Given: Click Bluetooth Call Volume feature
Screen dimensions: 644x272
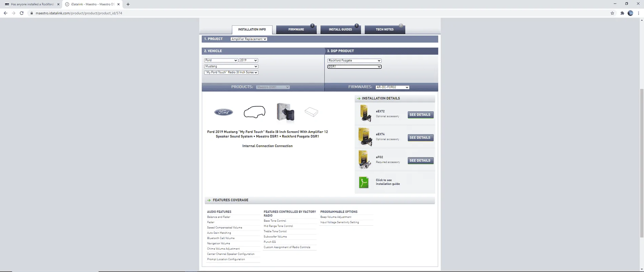Looking at the screenshot, I should [x=221, y=238].
